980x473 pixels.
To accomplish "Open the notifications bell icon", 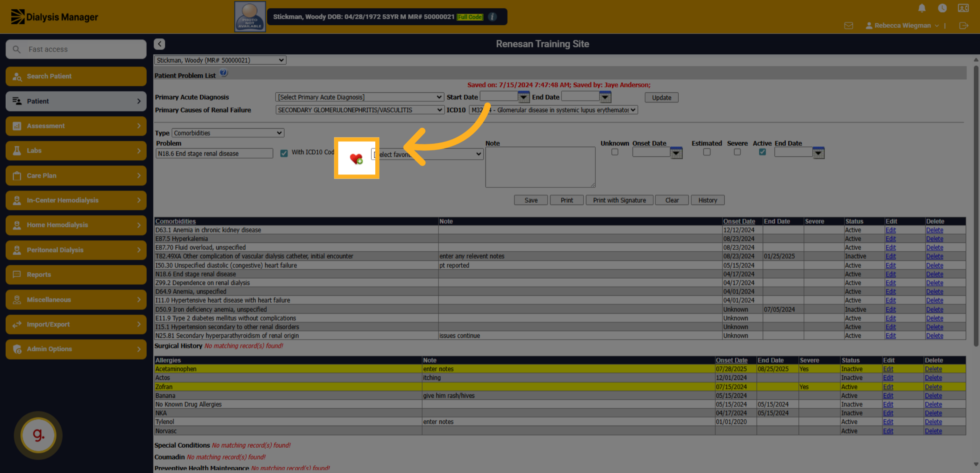I will [922, 8].
